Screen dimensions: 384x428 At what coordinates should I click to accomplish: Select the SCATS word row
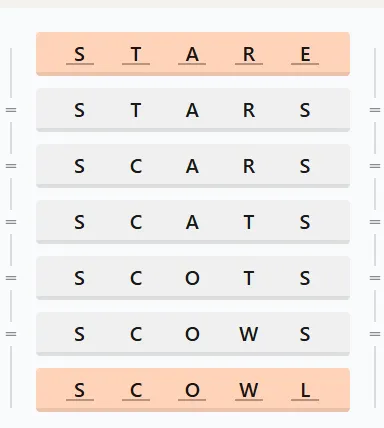tap(193, 222)
